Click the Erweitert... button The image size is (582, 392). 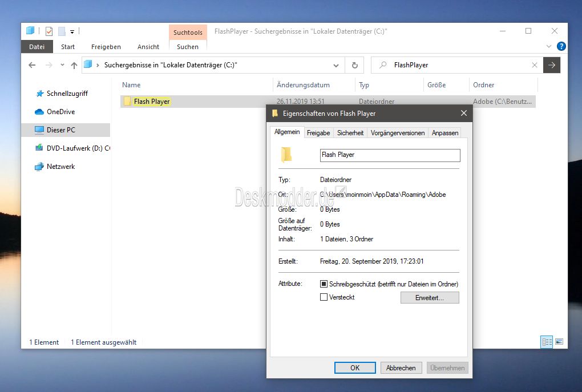point(429,298)
